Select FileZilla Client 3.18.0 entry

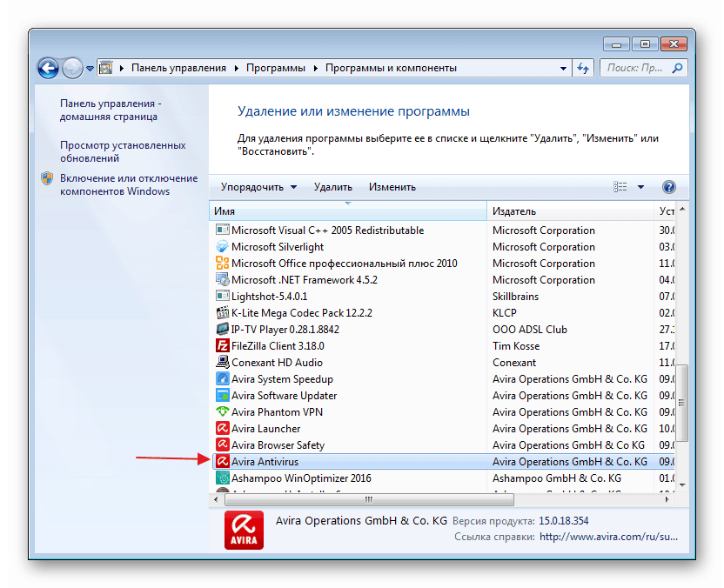[278, 345]
